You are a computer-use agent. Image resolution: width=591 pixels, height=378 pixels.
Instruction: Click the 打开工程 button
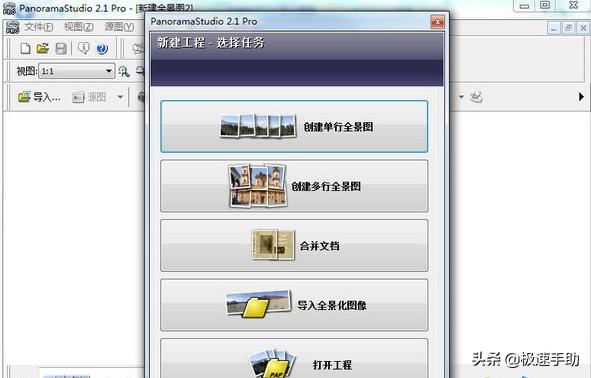pos(294,358)
